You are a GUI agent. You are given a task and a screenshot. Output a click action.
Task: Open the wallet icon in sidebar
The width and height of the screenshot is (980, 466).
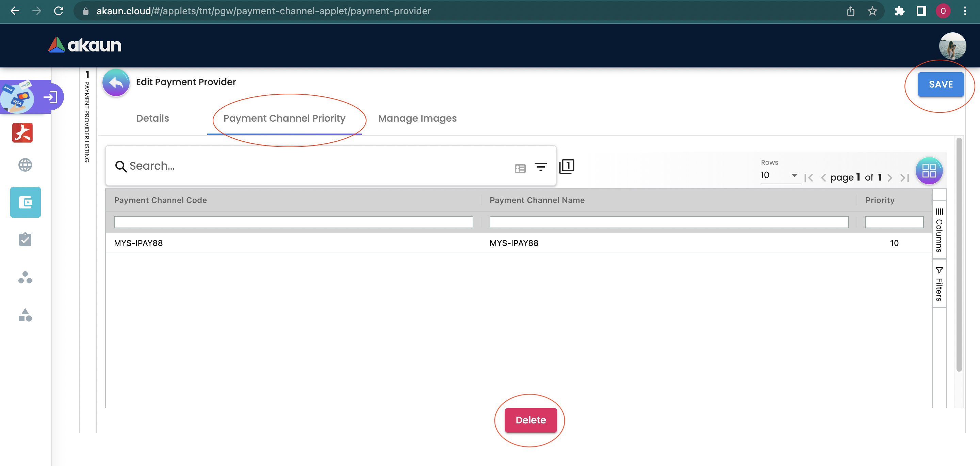[x=26, y=202]
